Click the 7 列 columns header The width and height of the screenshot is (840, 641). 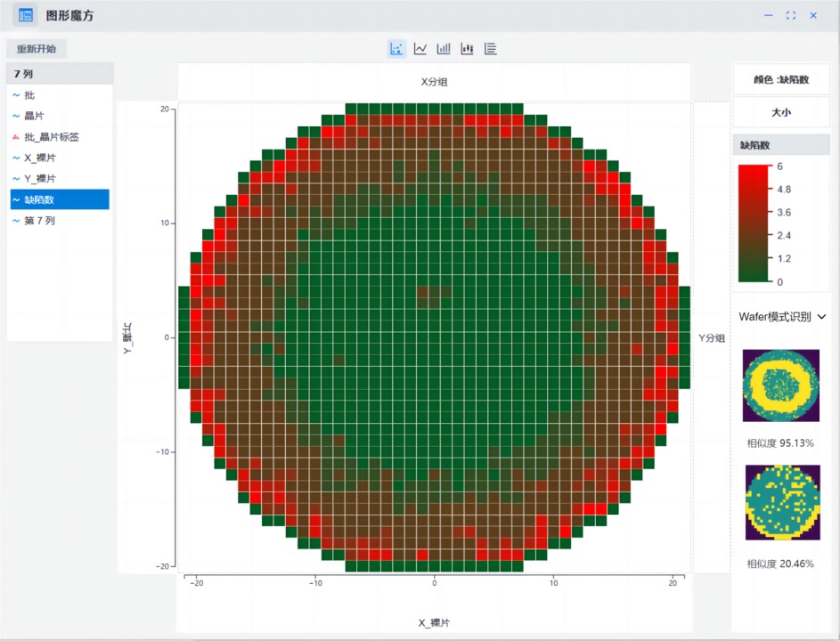60,74
